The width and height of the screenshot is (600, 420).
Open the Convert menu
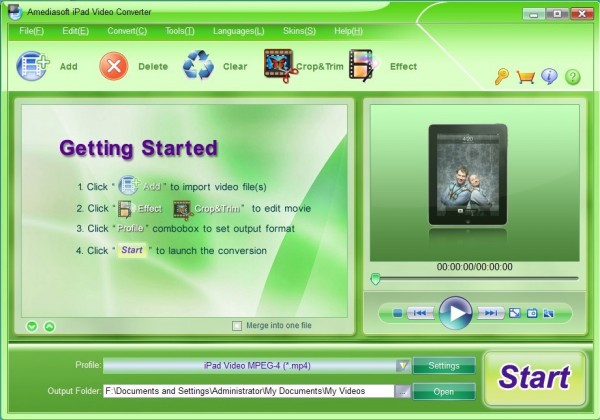tap(127, 31)
